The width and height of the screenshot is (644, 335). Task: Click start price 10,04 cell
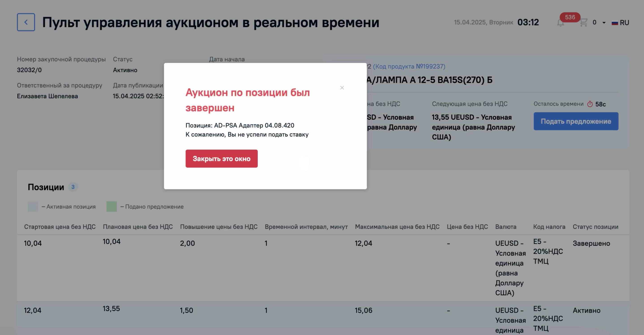(33, 243)
